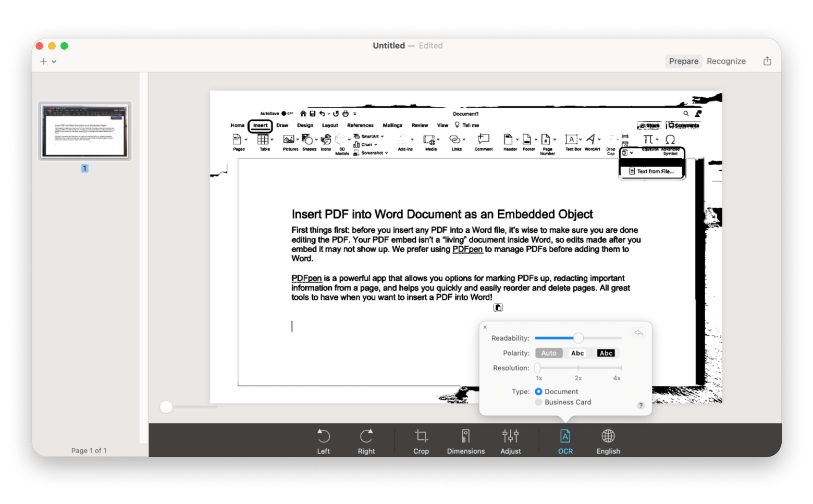Click the add plus button
This screenshot has width=813, height=504.
[43, 61]
